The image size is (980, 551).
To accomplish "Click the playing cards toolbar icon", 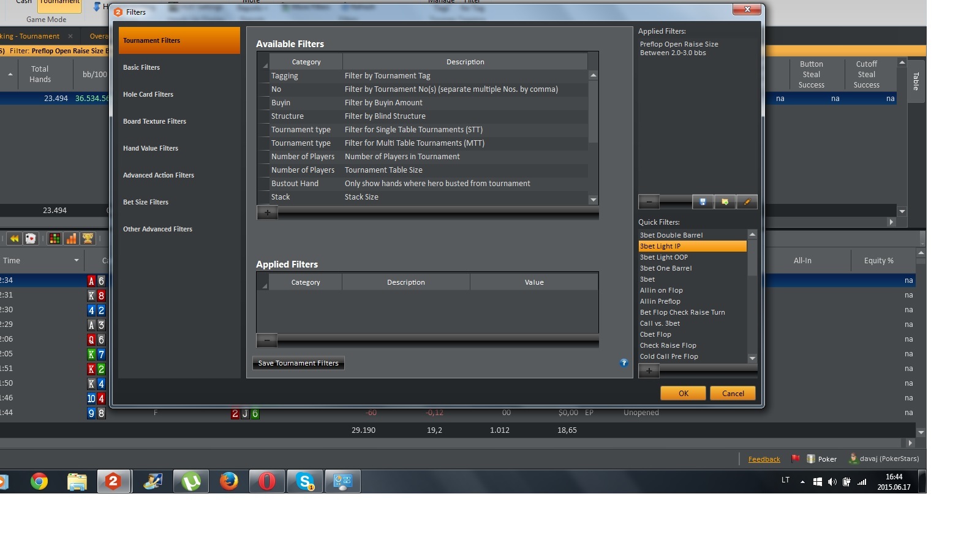I will pyautogui.click(x=31, y=239).
